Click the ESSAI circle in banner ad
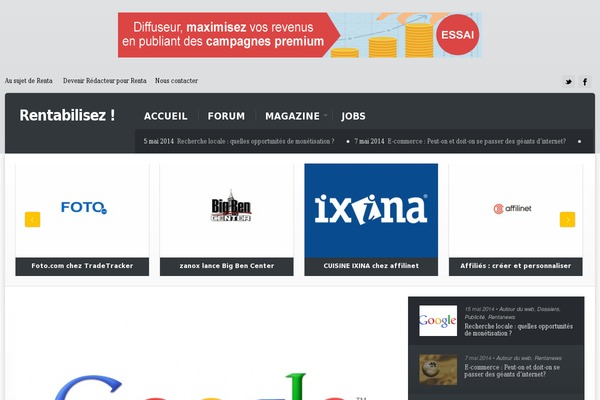The image size is (600, 400). [457, 35]
